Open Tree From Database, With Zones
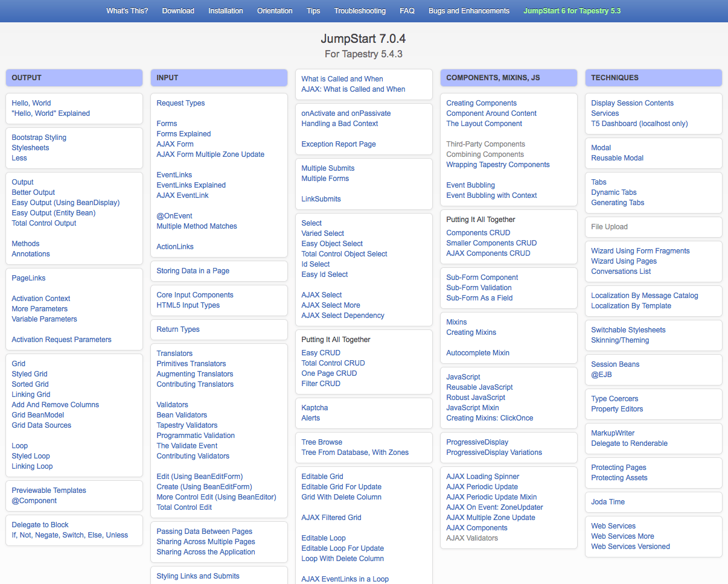Screen dimensions: 728x584 (355, 452)
